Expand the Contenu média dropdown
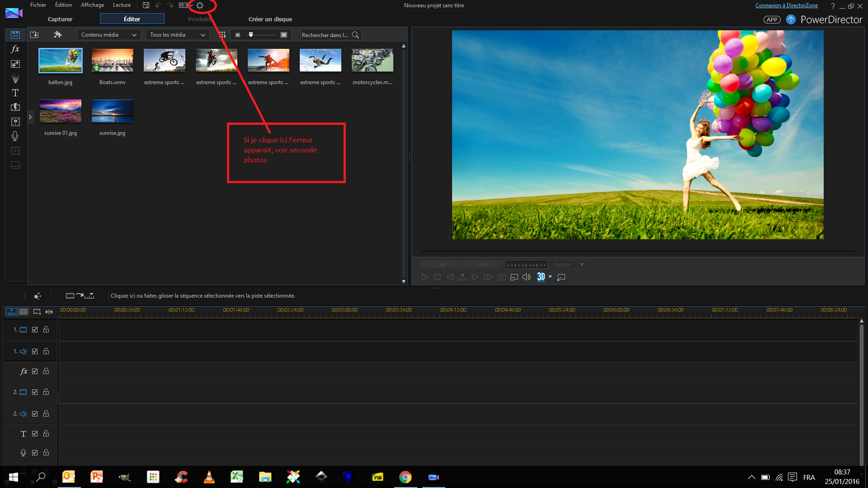 108,35
